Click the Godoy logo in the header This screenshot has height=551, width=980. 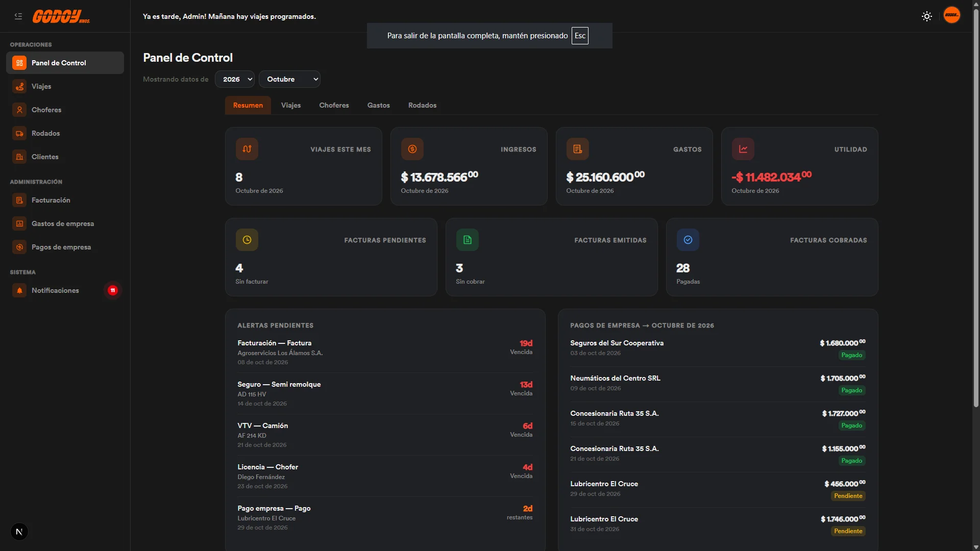(x=61, y=16)
